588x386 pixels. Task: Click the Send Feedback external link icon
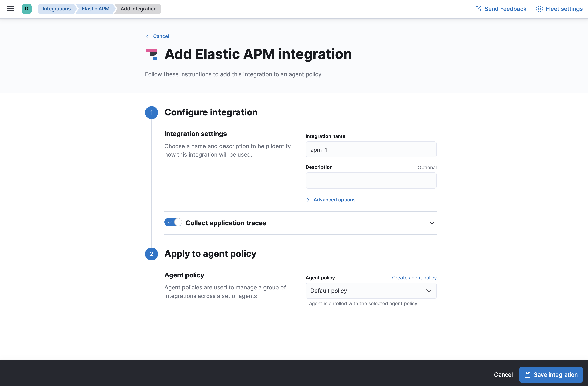[x=478, y=8]
